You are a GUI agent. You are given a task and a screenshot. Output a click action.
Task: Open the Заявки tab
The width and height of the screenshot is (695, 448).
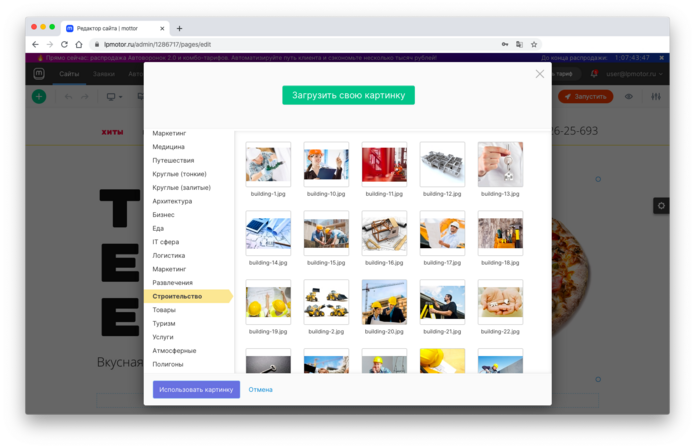tap(104, 74)
